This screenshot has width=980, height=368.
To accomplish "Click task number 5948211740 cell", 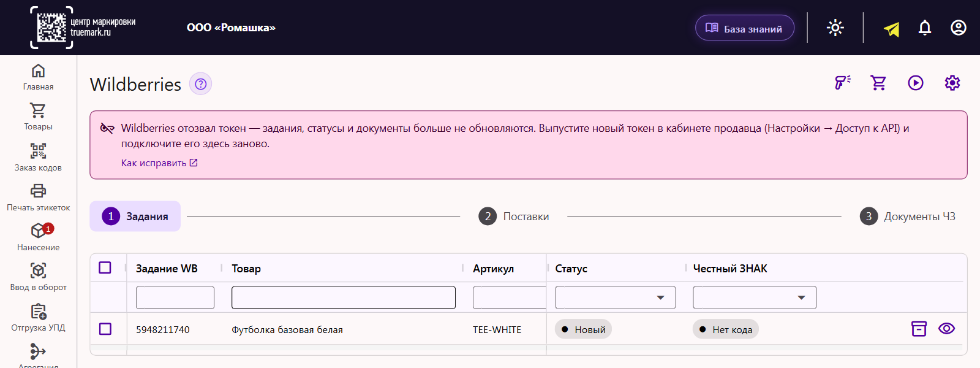I will click(163, 330).
